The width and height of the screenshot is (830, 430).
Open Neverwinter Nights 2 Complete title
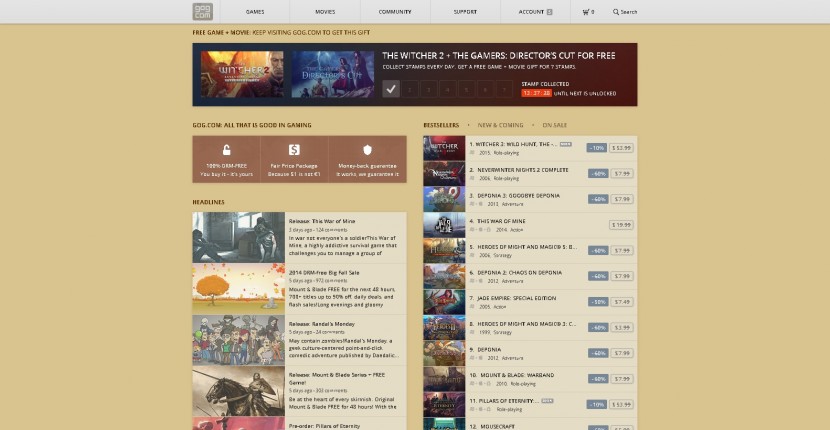pyautogui.click(x=522, y=170)
